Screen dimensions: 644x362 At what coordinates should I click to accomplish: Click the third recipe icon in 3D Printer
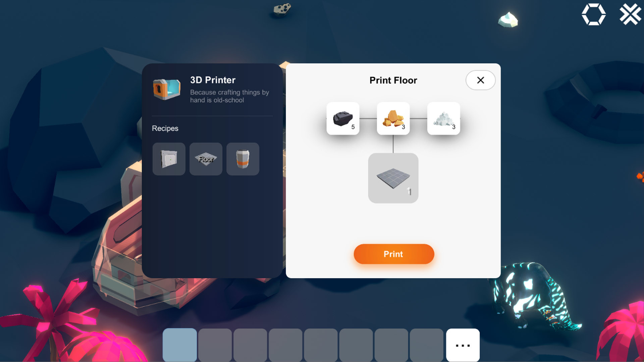243,159
